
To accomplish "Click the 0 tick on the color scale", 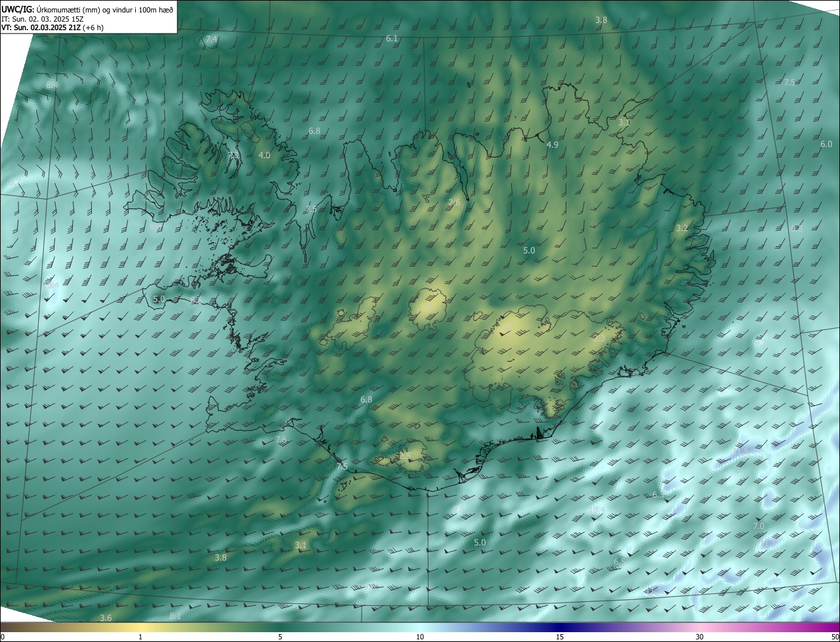I will pos(3,637).
